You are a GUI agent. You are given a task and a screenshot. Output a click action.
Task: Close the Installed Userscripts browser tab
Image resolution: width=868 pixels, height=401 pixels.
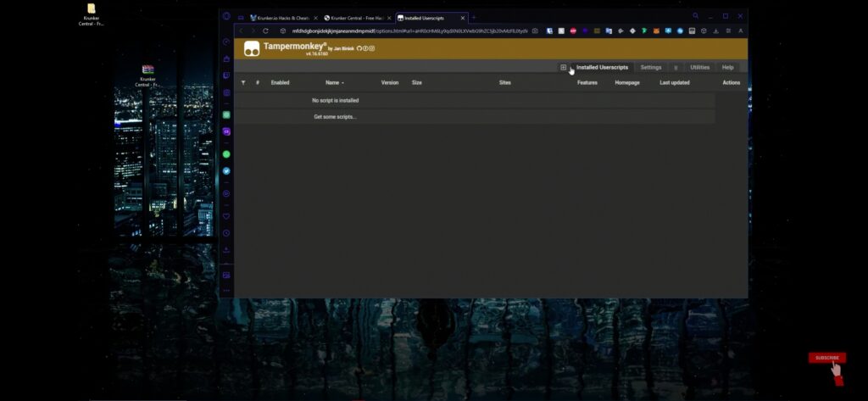click(x=463, y=19)
